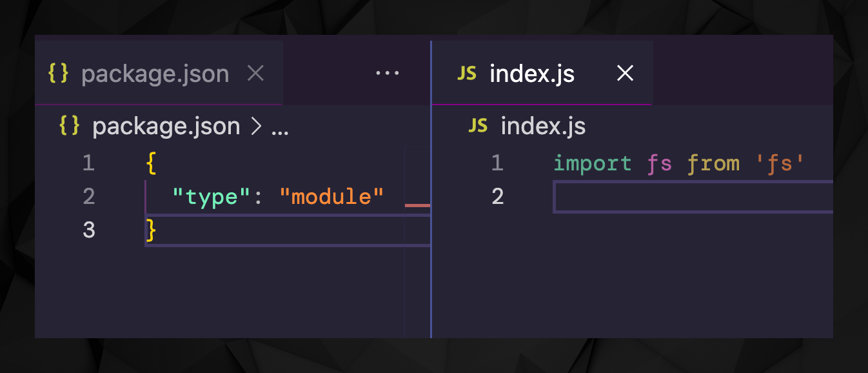Click the JS icon in index.js tab
This screenshot has height=373, width=868.
click(x=466, y=74)
